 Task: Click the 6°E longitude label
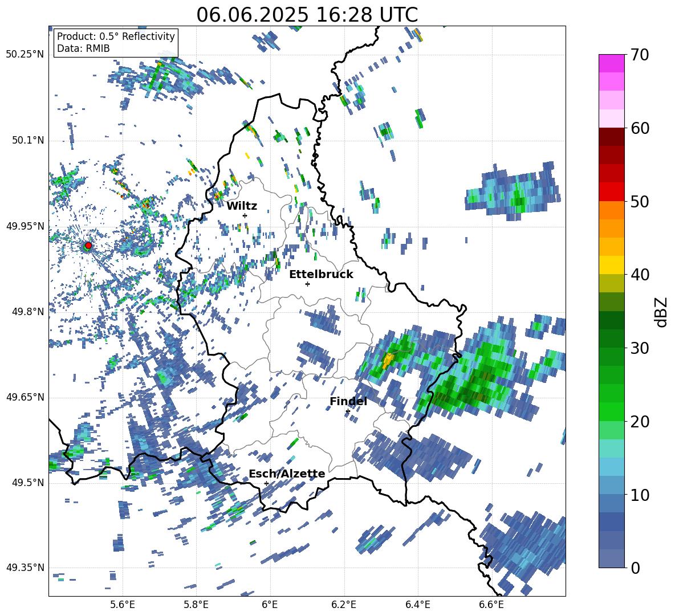point(270,605)
